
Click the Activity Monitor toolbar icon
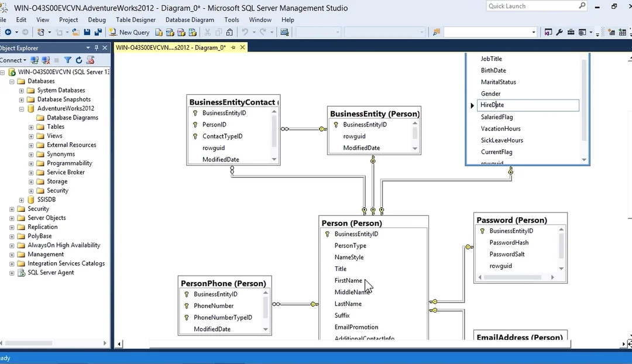(x=284, y=32)
